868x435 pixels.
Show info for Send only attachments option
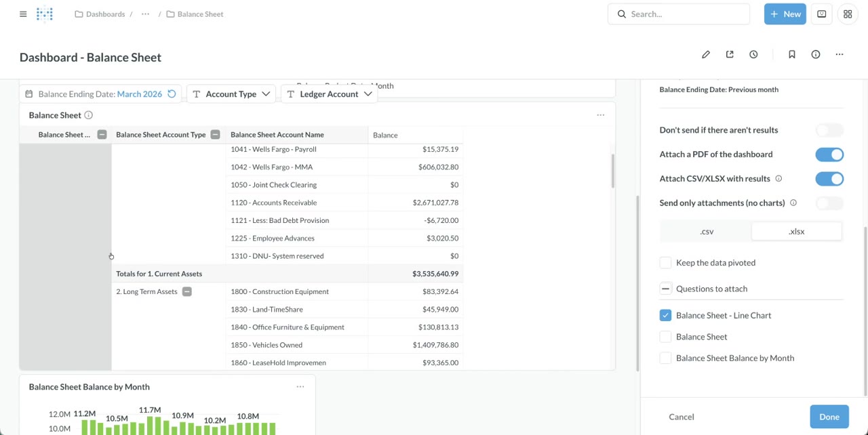tap(793, 203)
